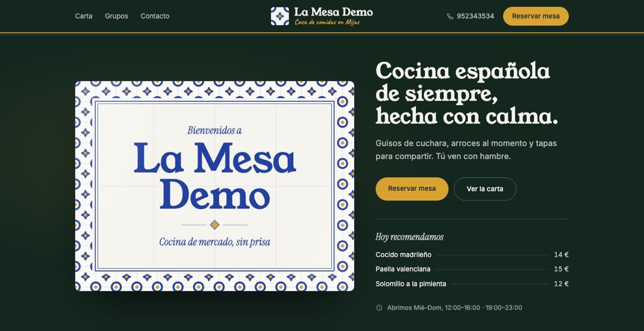Open the Grupos navigation link

point(116,16)
